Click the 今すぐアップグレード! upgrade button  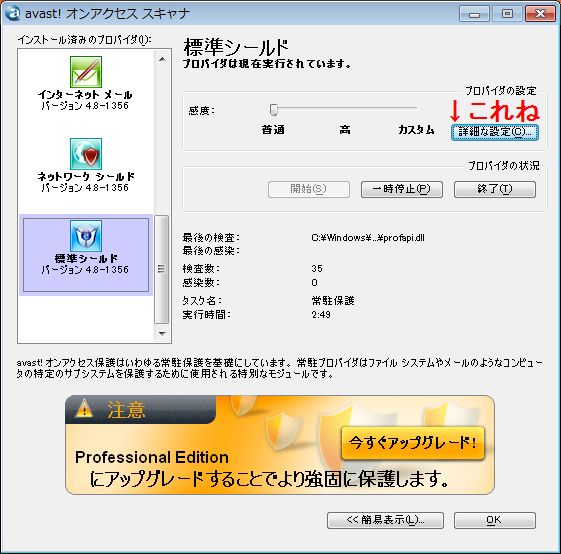(413, 443)
